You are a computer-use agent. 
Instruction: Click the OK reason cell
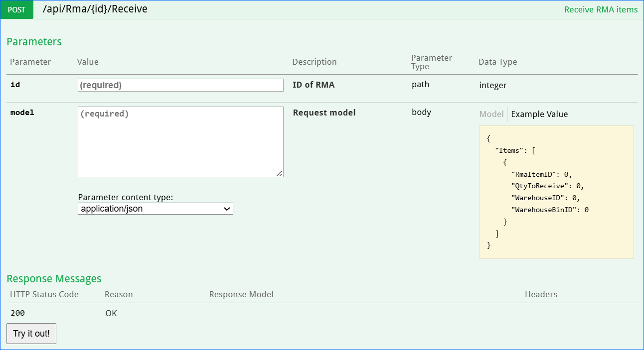(x=111, y=313)
